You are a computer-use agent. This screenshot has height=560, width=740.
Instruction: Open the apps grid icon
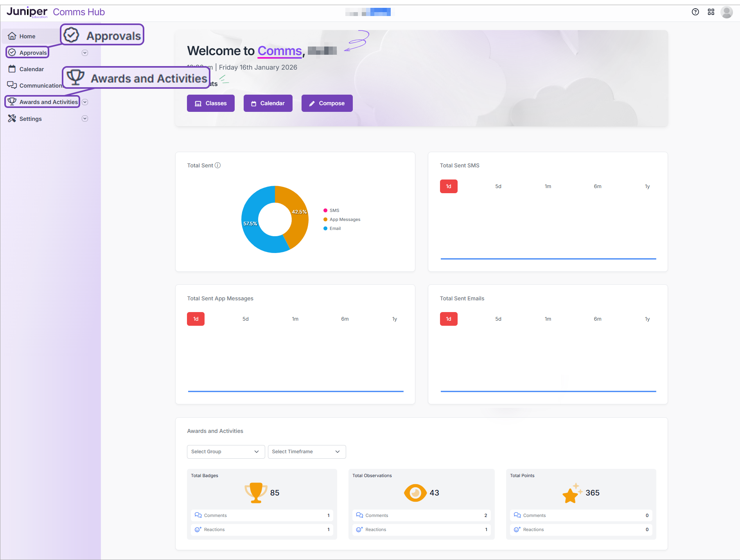point(711,12)
